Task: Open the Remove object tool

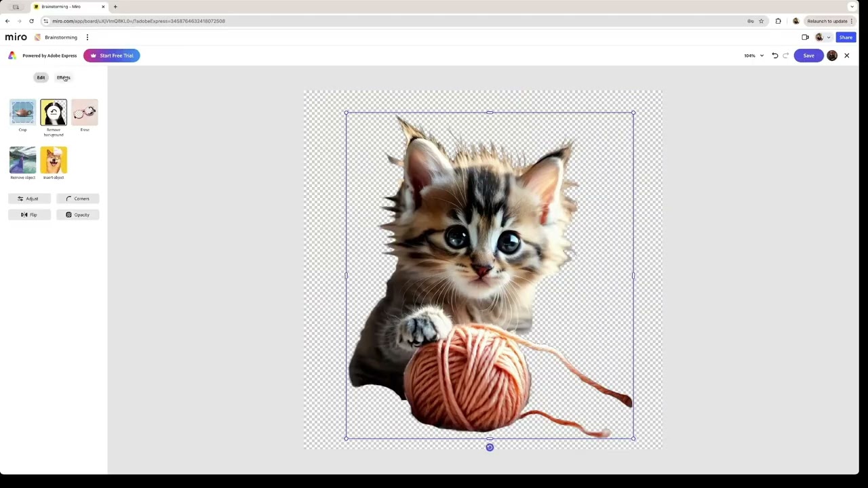Action: pos(22,160)
